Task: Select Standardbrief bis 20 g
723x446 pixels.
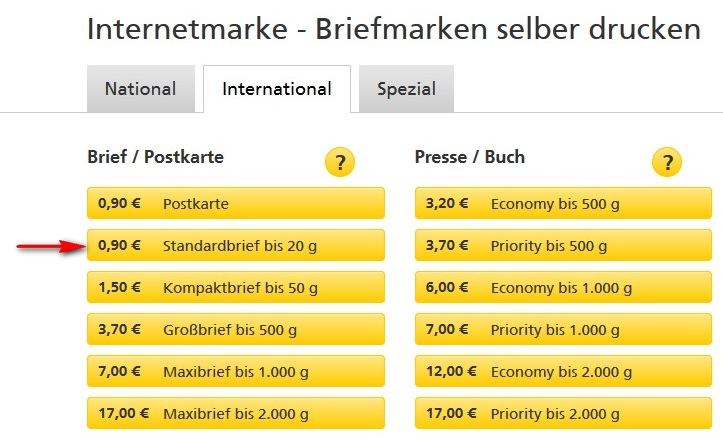Action: [236, 245]
